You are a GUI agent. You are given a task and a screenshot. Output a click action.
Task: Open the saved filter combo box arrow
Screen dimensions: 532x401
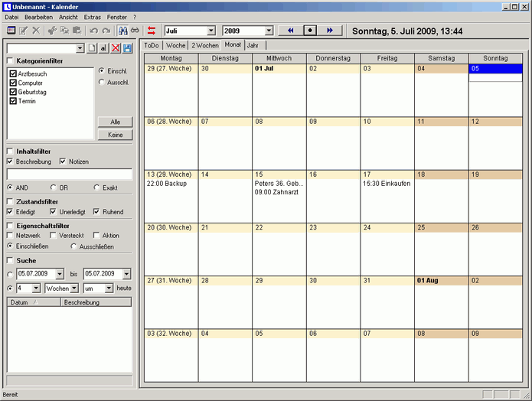tap(80, 48)
